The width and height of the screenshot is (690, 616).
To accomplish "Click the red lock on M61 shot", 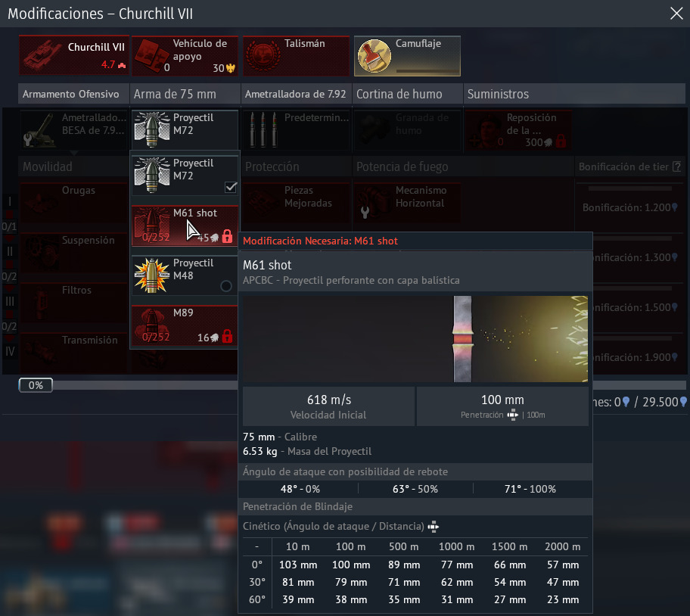I will pyautogui.click(x=227, y=237).
